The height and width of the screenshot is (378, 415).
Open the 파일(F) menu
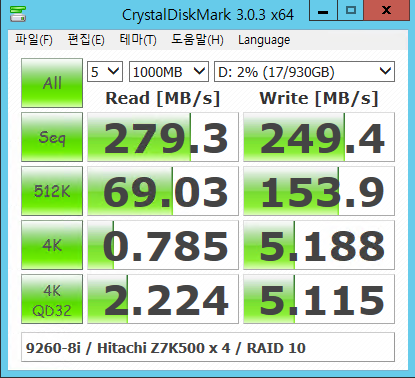34,40
